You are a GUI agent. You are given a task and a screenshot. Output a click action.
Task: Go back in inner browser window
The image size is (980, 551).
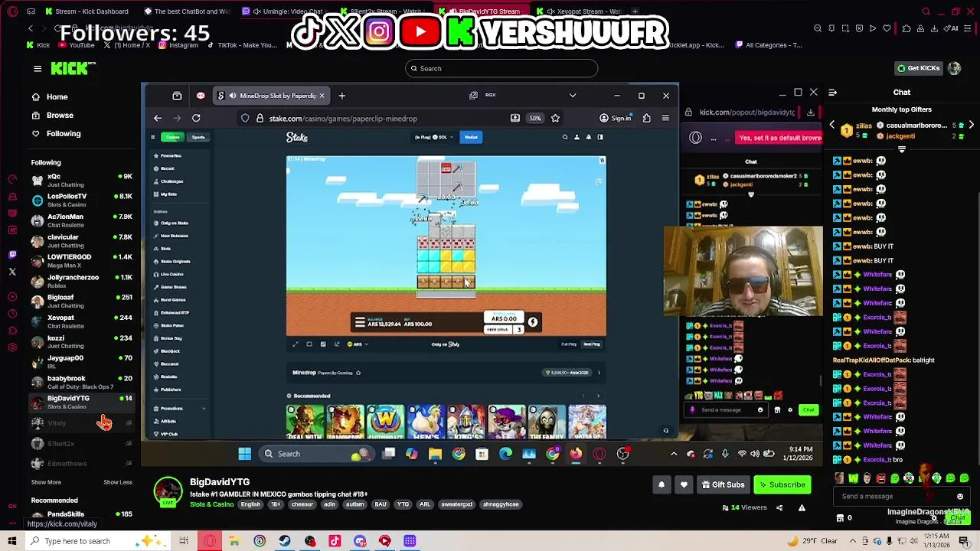pyautogui.click(x=157, y=119)
